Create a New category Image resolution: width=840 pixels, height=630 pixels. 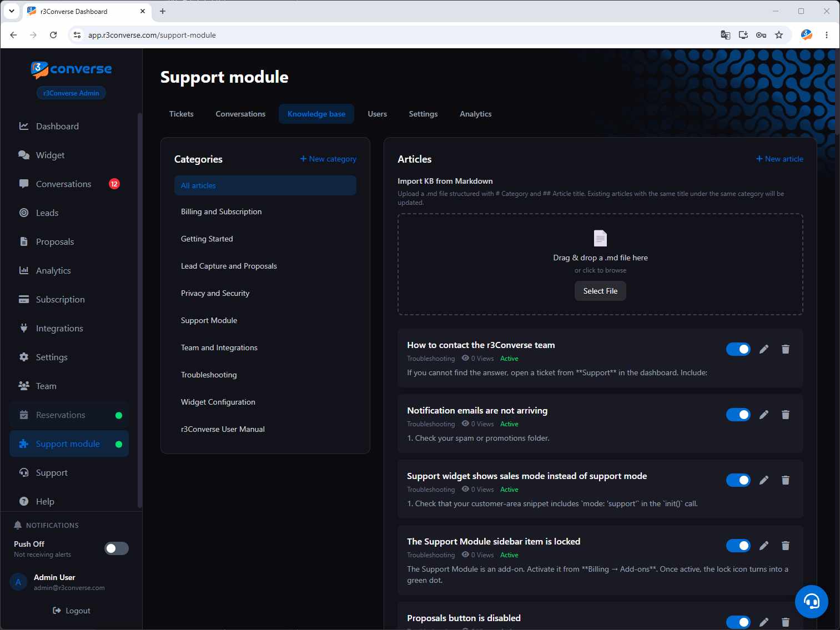coord(328,159)
